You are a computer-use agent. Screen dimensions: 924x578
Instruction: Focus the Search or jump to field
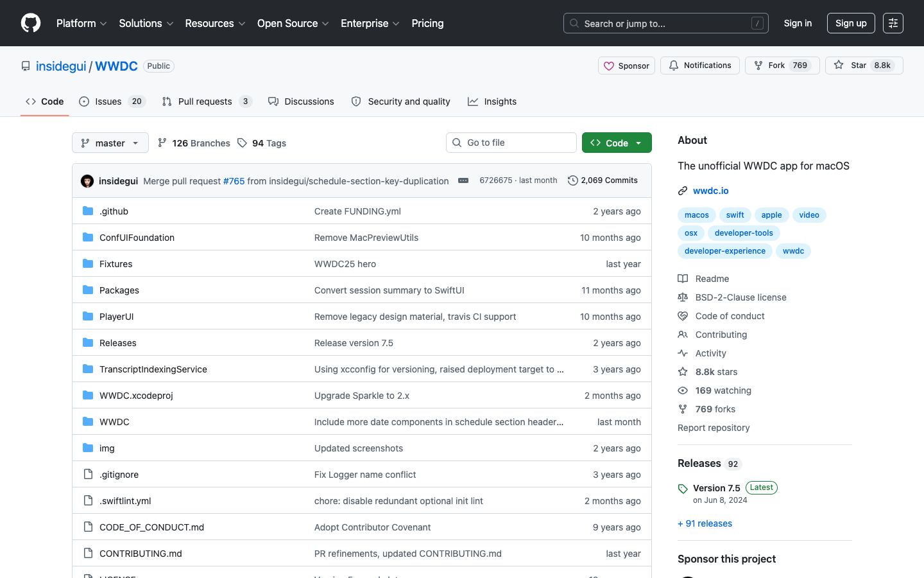(x=666, y=23)
